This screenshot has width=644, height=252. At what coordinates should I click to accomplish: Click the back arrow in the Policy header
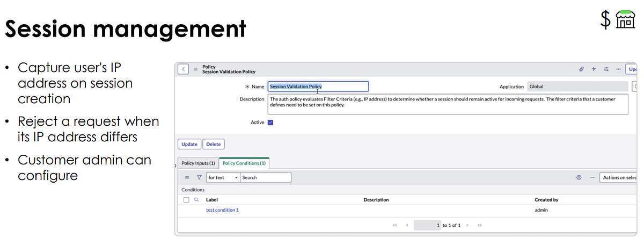pos(184,69)
